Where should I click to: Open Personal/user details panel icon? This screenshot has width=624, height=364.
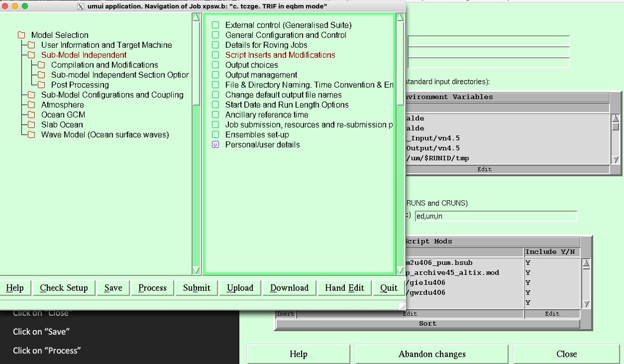point(215,145)
